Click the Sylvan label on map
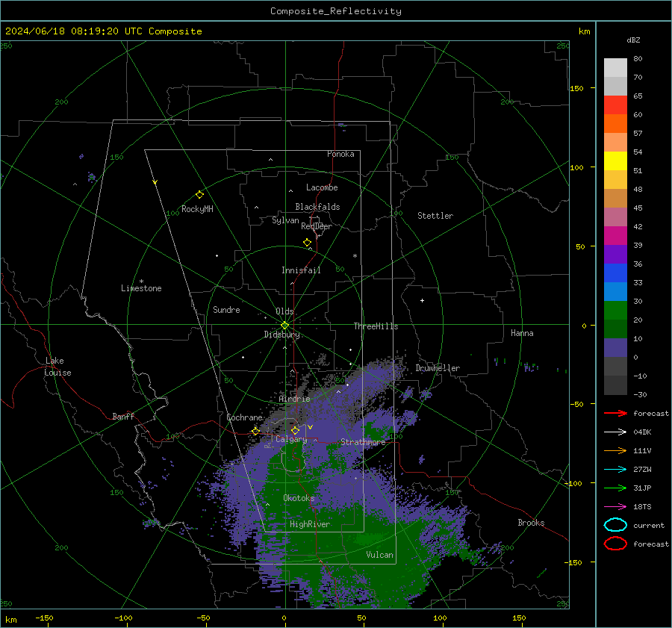 click(285, 220)
